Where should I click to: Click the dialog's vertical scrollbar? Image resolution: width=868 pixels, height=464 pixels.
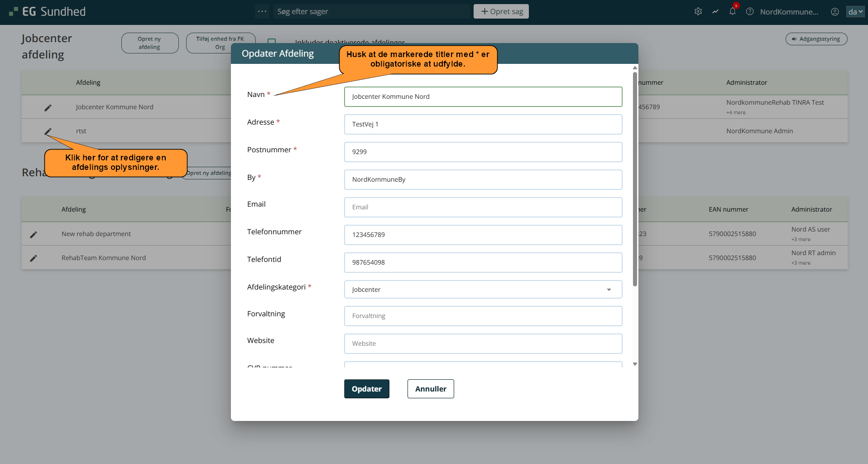635,181
